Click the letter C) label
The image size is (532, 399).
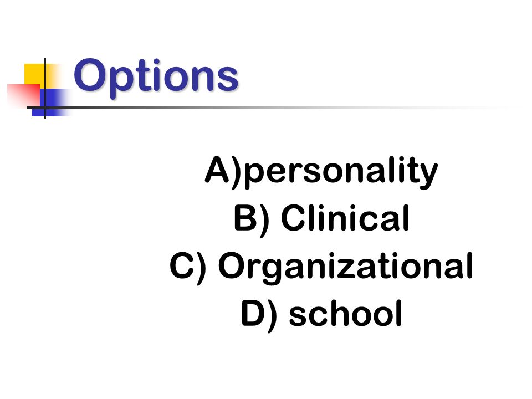(188, 267)
